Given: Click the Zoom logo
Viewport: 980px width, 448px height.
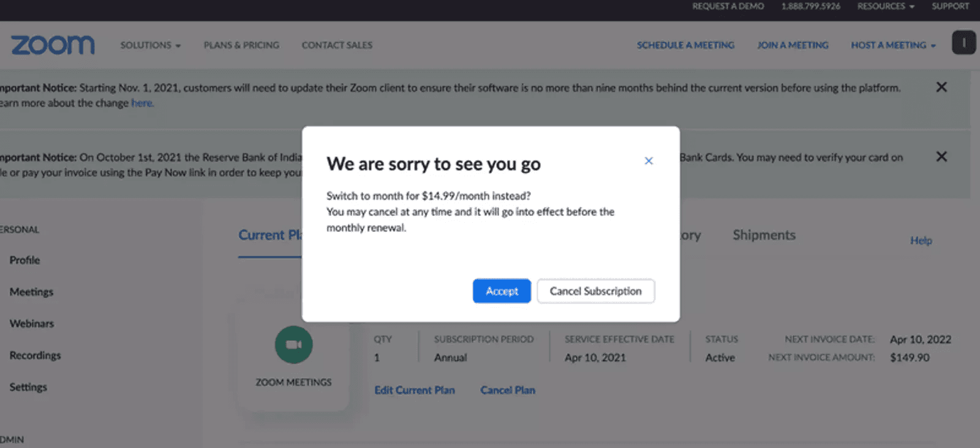Looking at the screenshot, I should pos(53,44).
